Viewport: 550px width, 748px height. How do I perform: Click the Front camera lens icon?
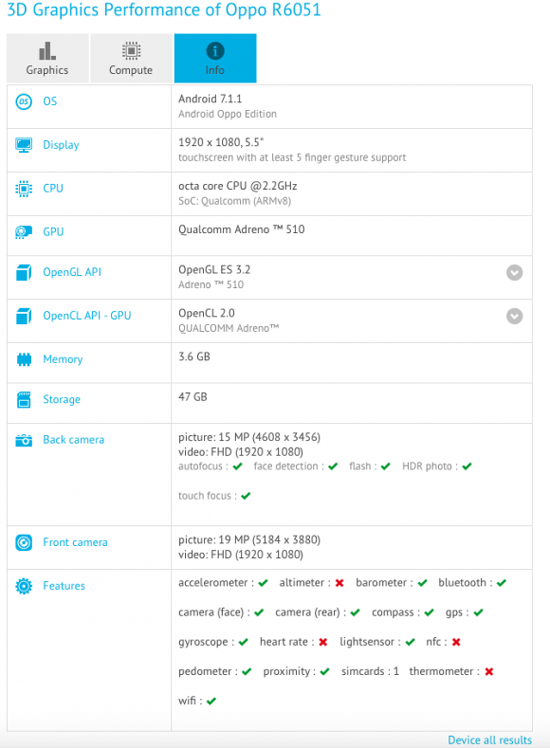(24, 543)
